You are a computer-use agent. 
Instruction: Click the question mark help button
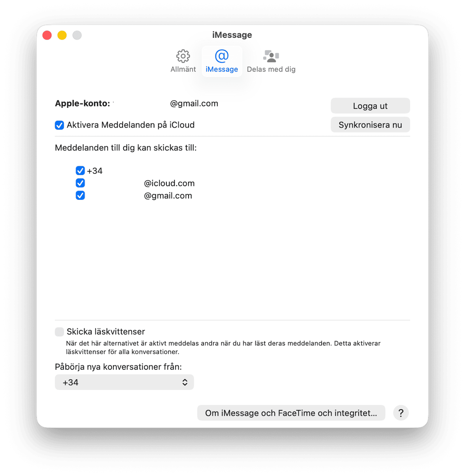[x=401, y=413]
